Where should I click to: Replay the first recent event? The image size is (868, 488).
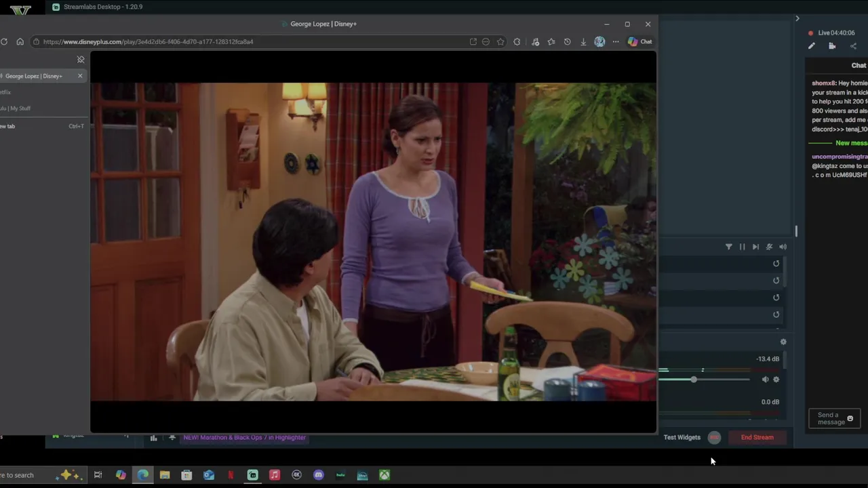pos(776,264)
